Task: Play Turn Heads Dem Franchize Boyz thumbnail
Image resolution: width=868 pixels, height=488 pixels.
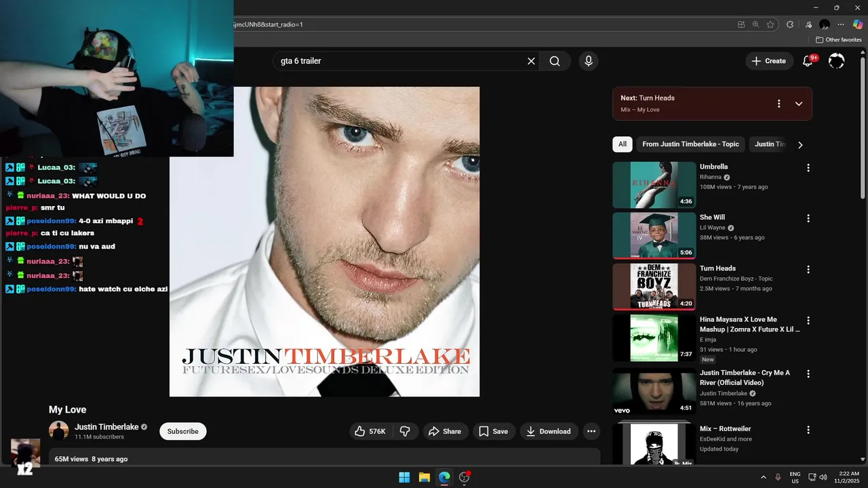Action: [x=654, y=286]
